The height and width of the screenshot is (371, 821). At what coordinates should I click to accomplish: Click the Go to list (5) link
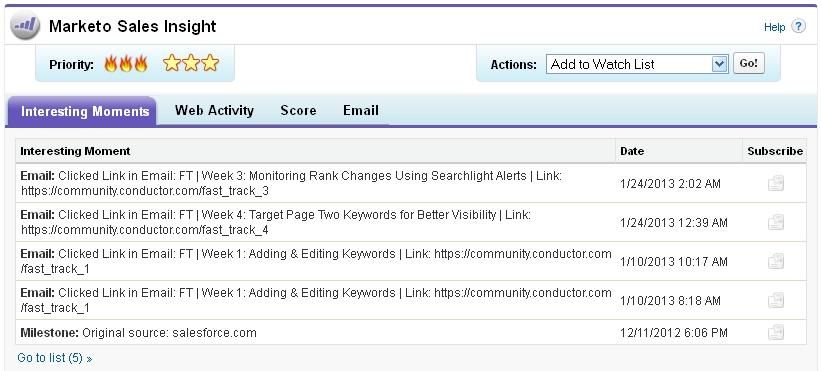pyautogui.click(x=54, y=358)
